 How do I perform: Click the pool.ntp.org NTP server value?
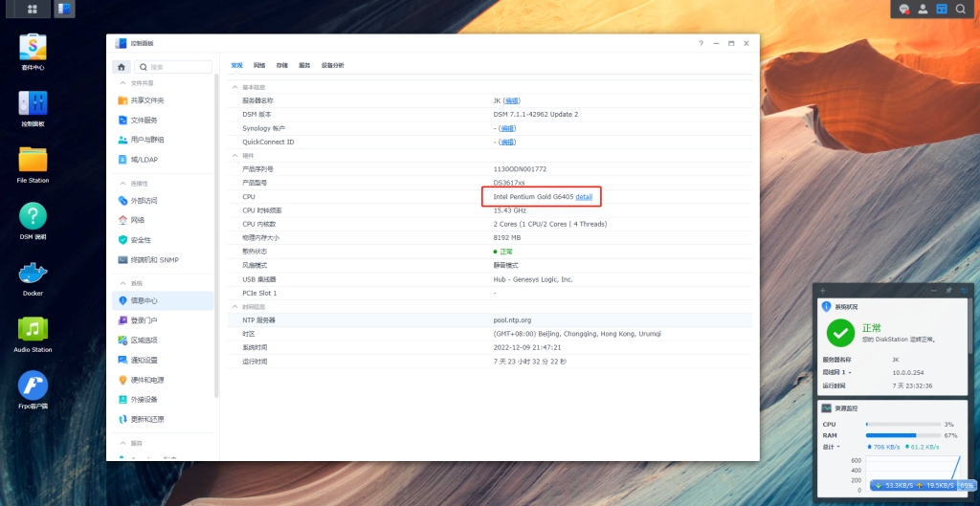coord(513,319)
